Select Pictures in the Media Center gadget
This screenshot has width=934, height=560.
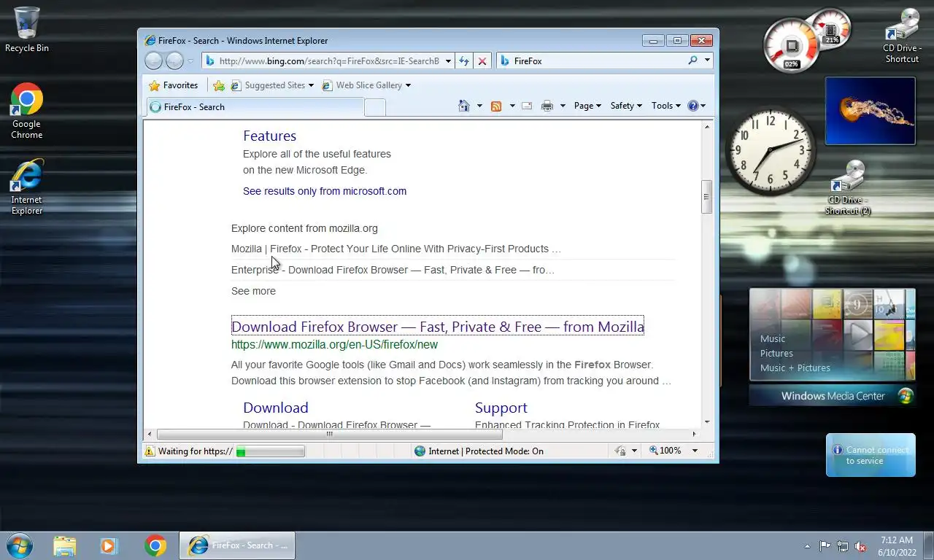(776, 353)
